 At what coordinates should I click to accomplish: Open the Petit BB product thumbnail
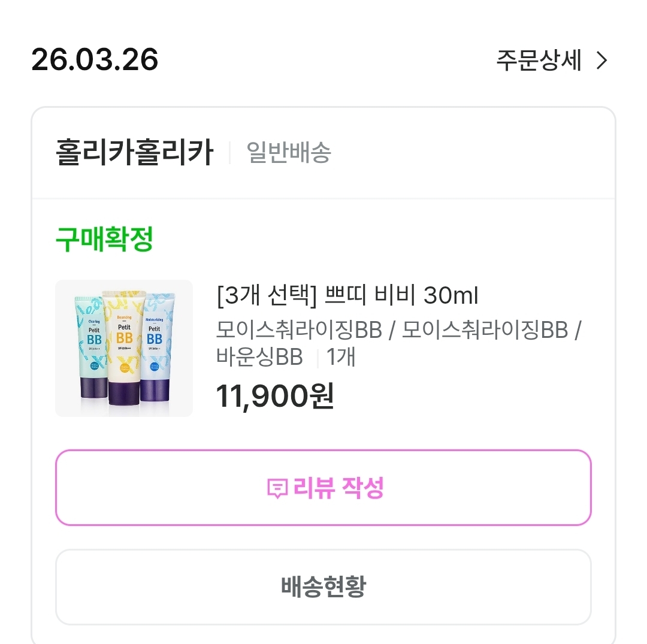pyautogui.click(x=124, y=348)
